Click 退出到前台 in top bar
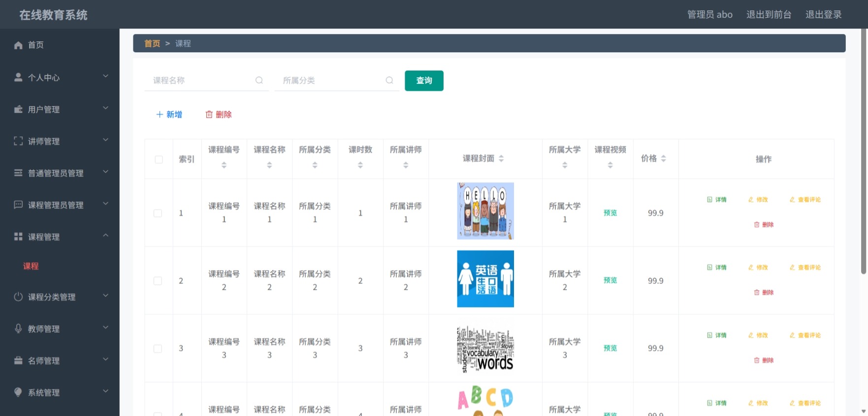The image size is (868, 416). click(x=769, y=14)
